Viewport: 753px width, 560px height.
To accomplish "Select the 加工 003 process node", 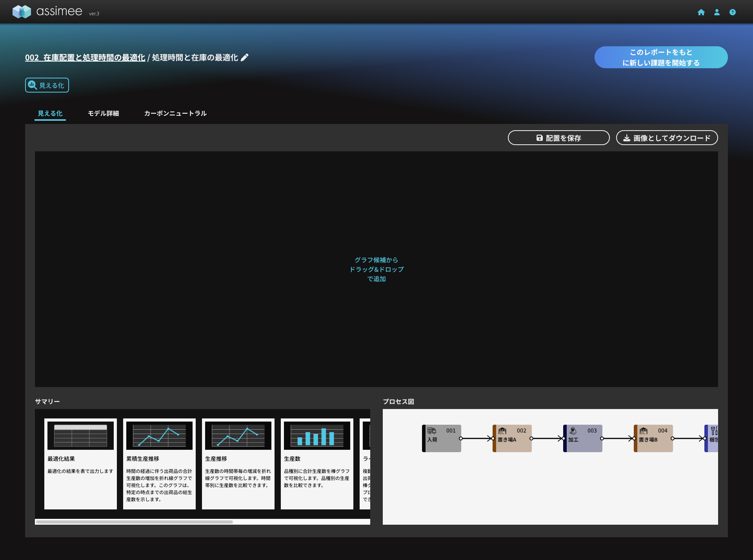I will [x=583, y=438].
